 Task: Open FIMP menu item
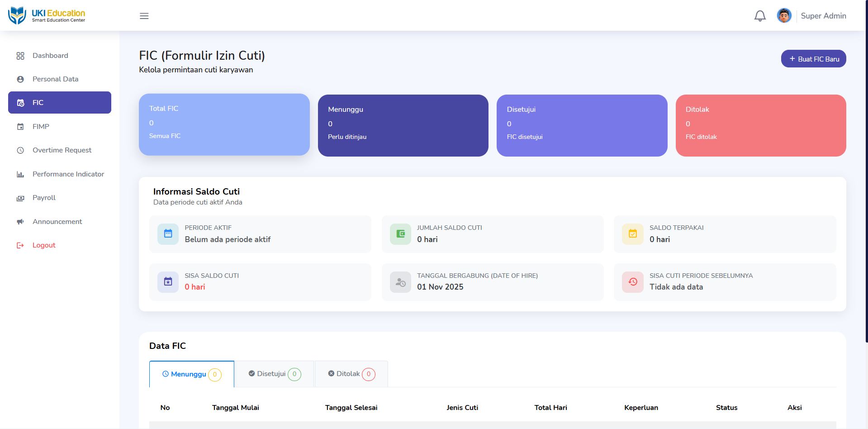click(60, 127)
